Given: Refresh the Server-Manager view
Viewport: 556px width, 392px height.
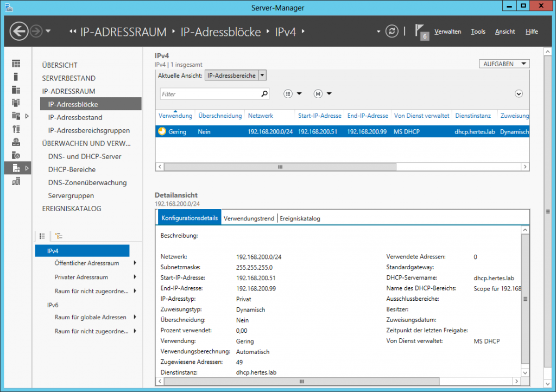Looking at the screenshot, I should 391,31.
